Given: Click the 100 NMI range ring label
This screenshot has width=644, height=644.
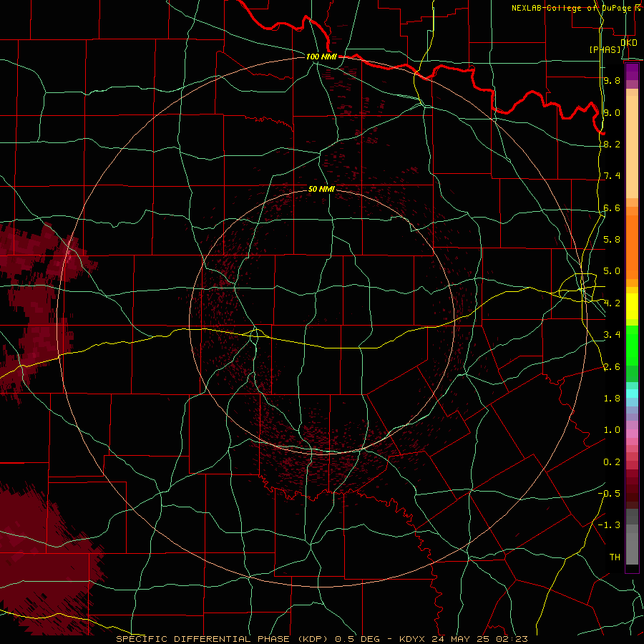Looking at the screenshot, I should [321, 57].
